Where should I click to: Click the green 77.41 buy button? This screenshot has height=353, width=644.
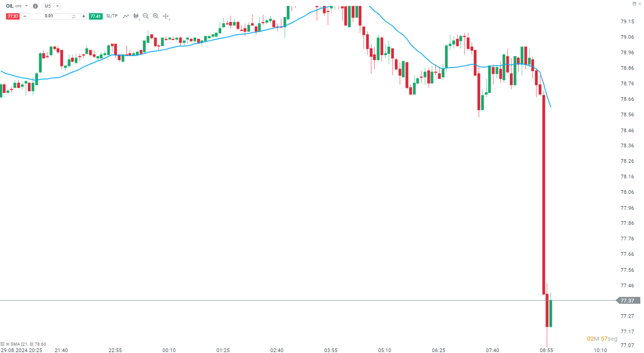tap(96, 16)
